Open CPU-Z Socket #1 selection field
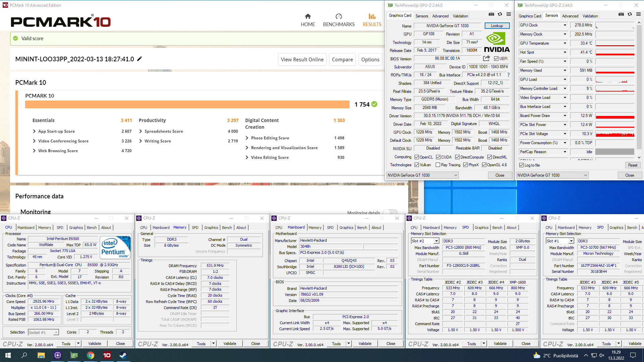Viewport: 644px width, 362px height. pos(43,333)
